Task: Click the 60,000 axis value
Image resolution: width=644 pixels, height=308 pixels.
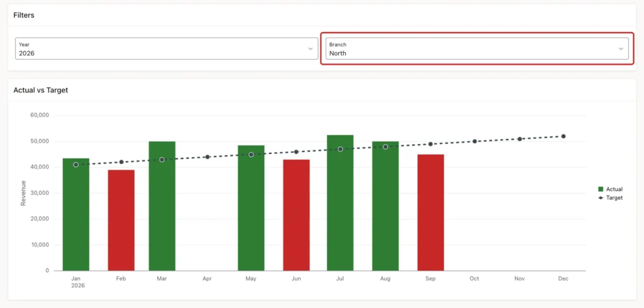Action: pyautogui.click(x=40, y=116)
